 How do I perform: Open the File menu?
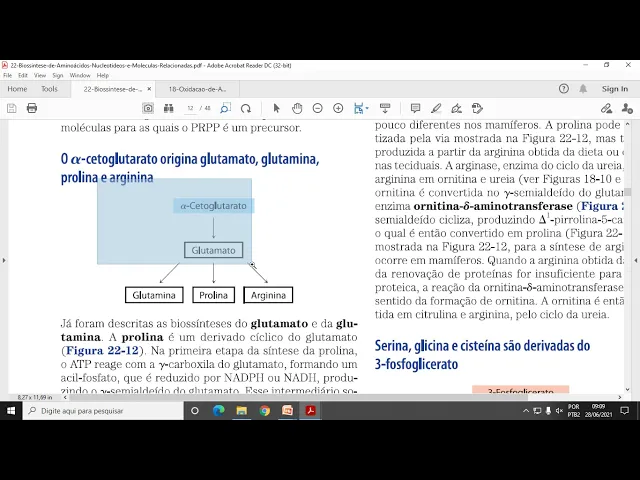(x=7, y=76)
